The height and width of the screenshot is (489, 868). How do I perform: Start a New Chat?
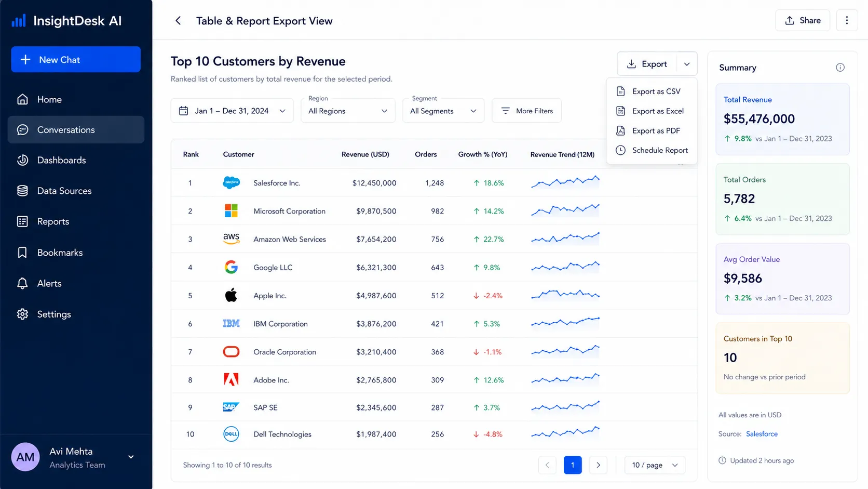[76, 59]
